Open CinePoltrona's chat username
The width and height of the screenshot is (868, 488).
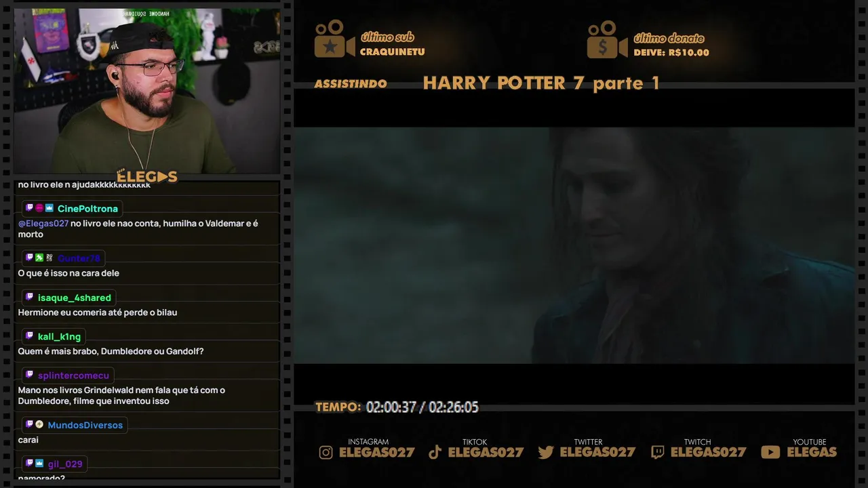click(87, 209)
